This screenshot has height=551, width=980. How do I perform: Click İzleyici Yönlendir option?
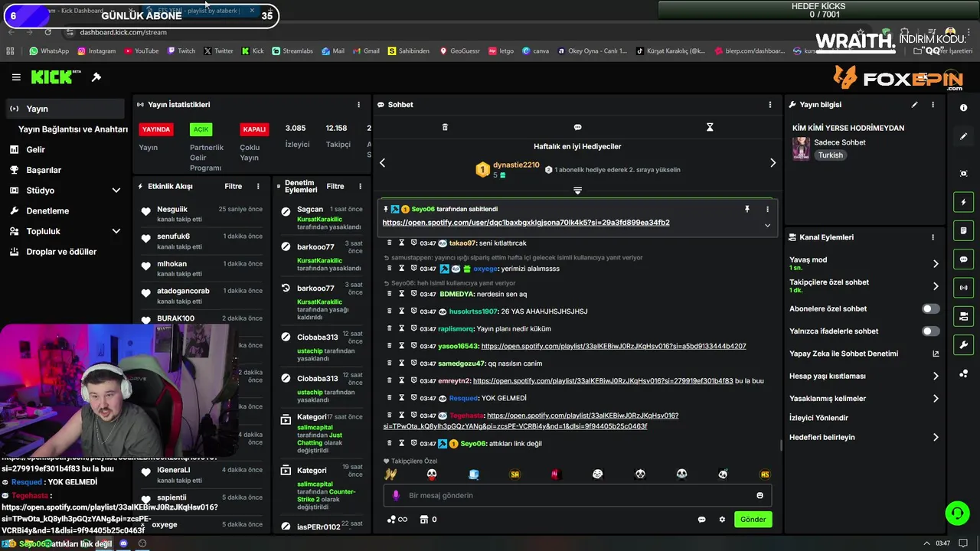coord(818,418)
